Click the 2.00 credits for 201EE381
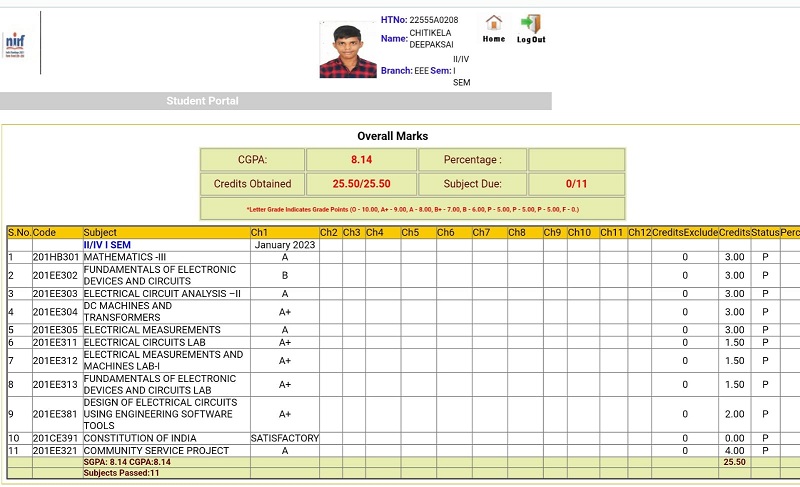 [x=734, y=414]
